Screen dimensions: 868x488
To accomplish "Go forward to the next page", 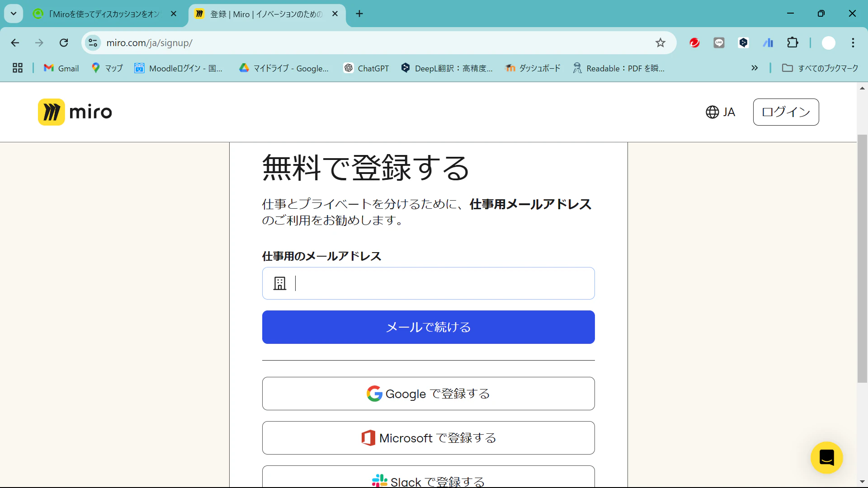I will [x=39, y=43].
